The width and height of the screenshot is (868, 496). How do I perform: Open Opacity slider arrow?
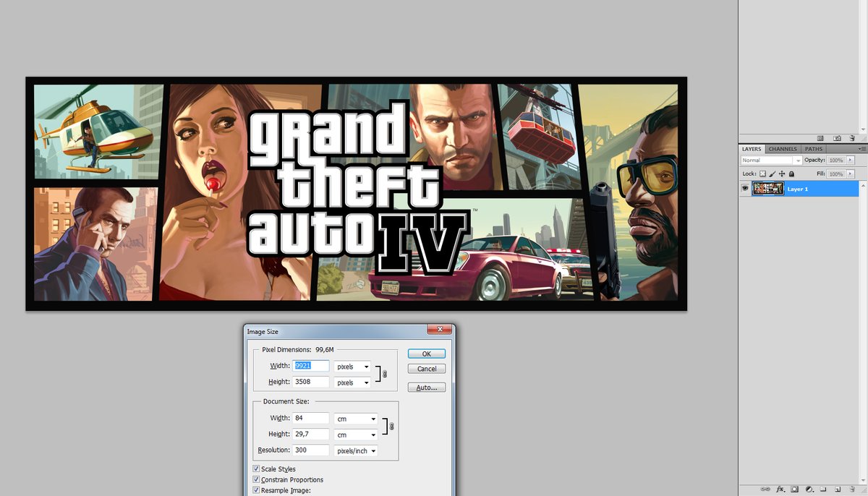[850, 160]
